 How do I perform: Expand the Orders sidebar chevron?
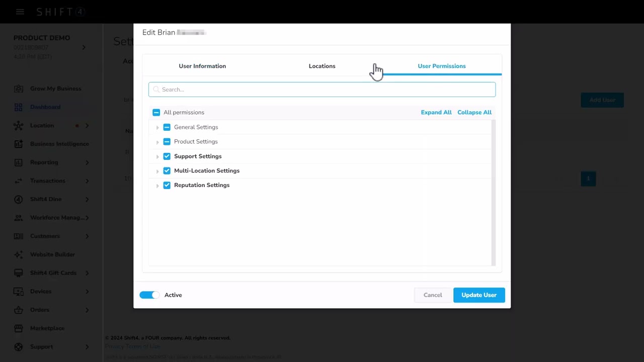[87, 310]
